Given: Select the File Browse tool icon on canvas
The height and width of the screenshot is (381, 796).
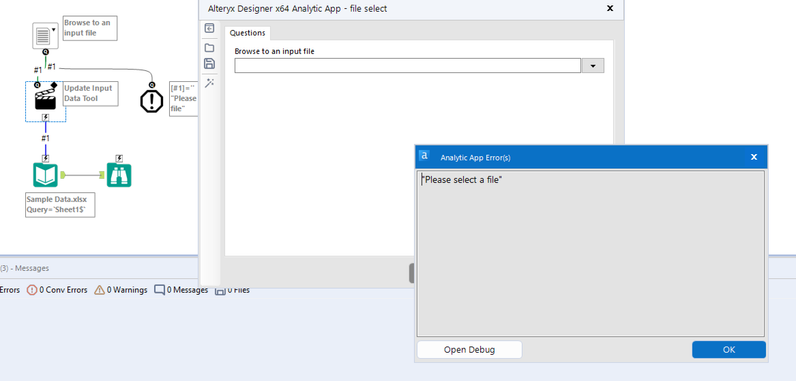Looking at the screenshot, I should (x=45, y=36).
